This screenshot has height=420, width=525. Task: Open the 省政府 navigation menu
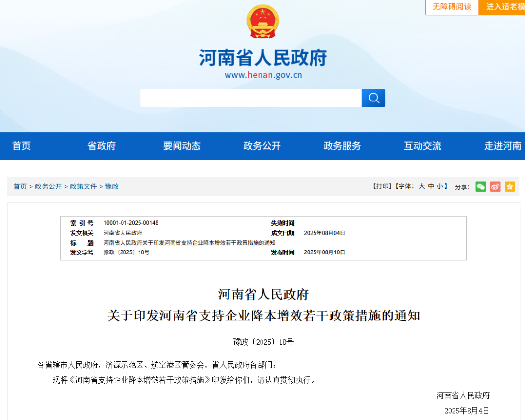101,146
